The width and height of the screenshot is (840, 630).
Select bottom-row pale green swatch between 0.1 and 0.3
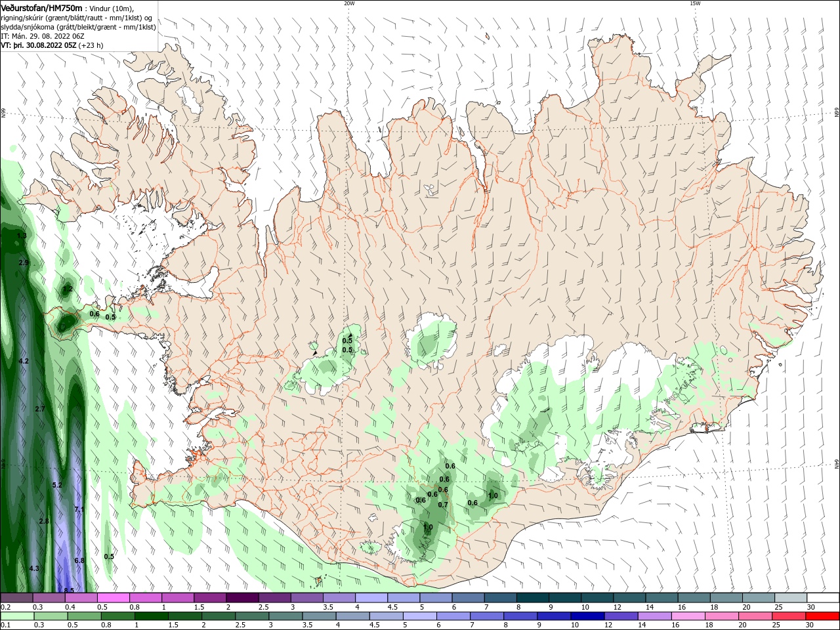click(x=16, y=616)
